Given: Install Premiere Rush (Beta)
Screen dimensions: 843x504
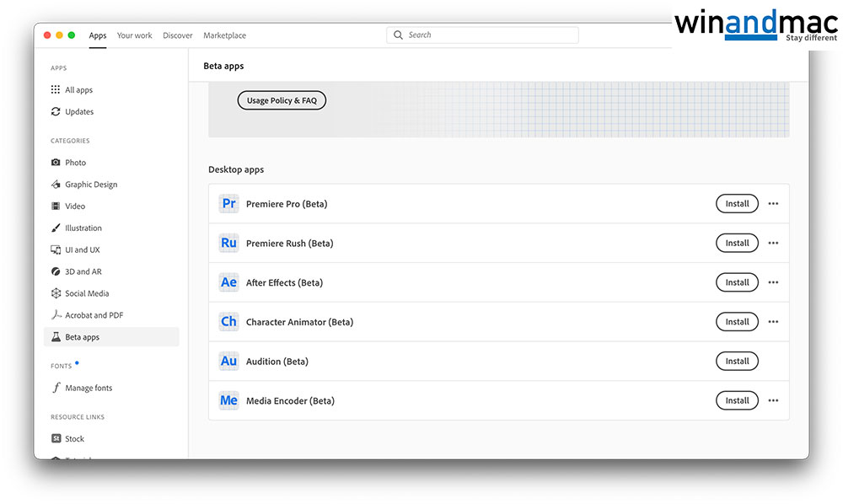Looking at the screenshot, I should 737,243.
